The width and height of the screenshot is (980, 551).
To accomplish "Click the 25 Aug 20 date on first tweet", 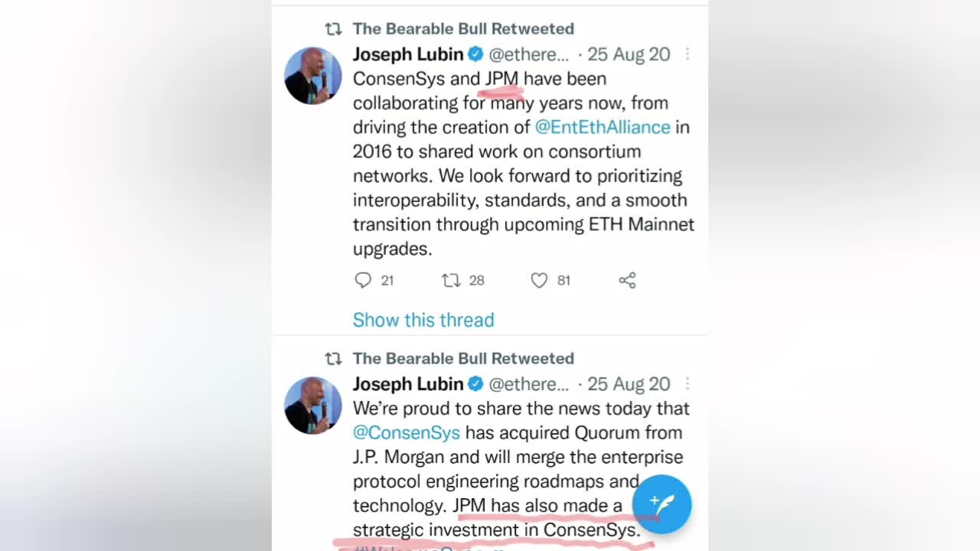I will click(x=628, y=54).
